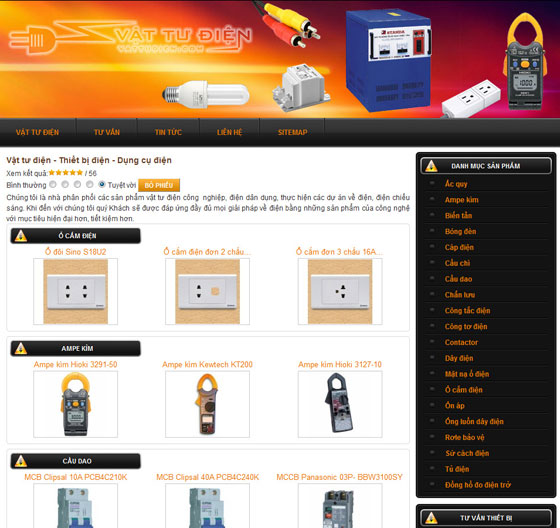Image resolution: width=560 pixels, height=528 pixels.
Task: Click warning icon beside AMPE KÌM header
Action: click(21, 348)
